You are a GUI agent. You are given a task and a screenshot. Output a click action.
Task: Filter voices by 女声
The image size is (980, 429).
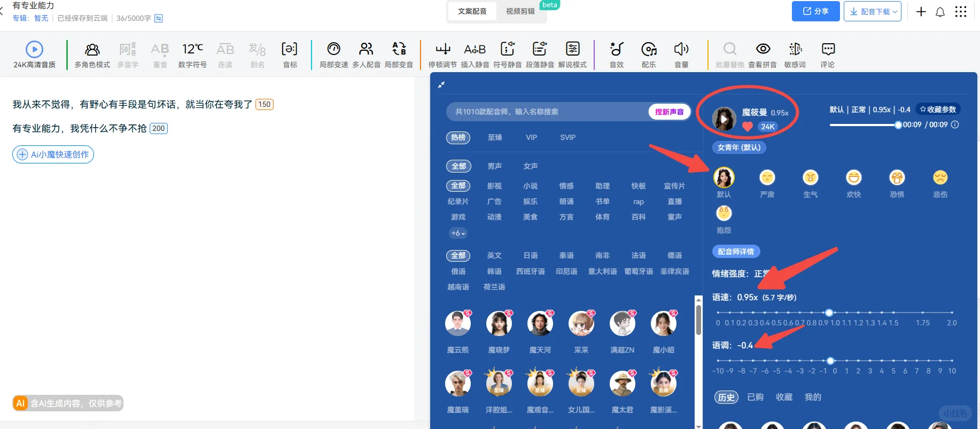[531, 166]
